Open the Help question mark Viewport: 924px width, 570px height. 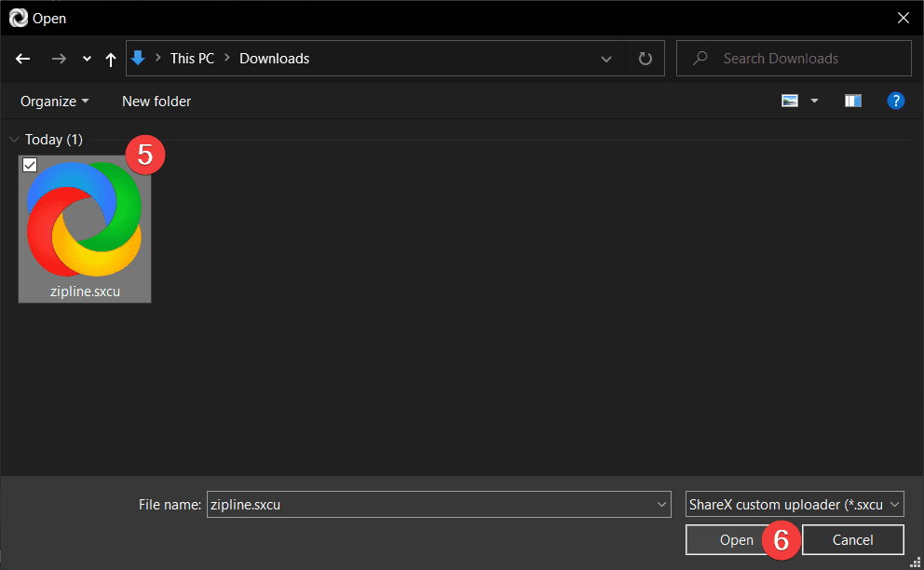coord(895,100)
